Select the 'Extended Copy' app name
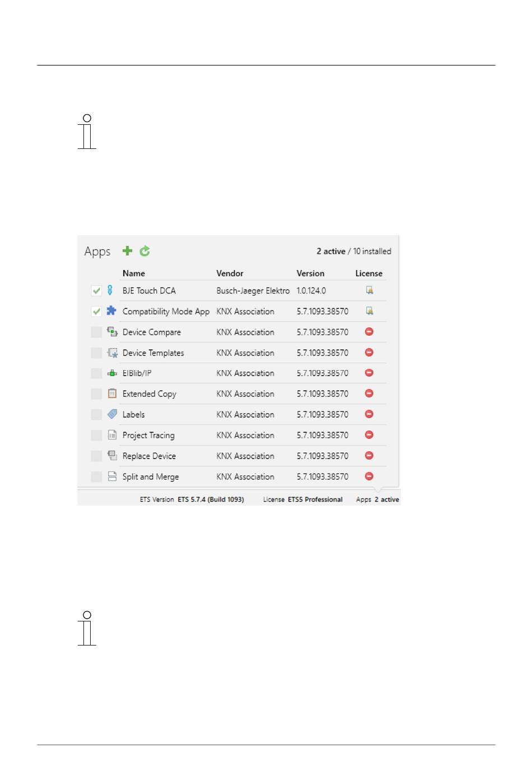The image size is (532, 767). pyautogui.click(x=150, y=394)
